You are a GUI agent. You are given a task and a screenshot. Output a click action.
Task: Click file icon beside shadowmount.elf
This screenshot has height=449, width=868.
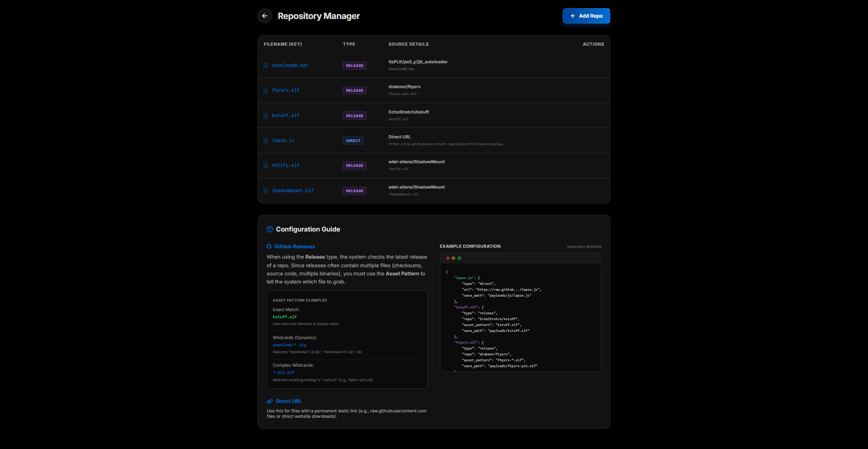click(266, 191)
